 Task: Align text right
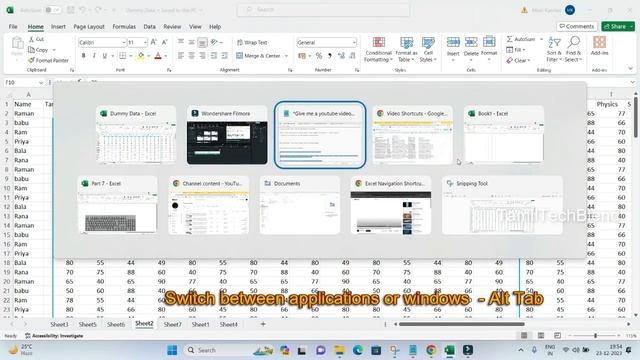click(x=202, y=56)
